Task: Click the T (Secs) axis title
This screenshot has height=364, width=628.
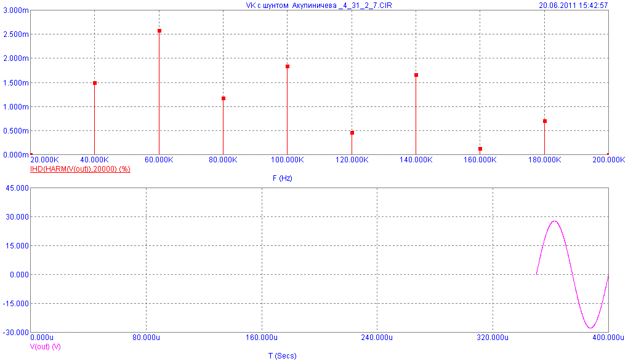Action: (x=283, y=355)
